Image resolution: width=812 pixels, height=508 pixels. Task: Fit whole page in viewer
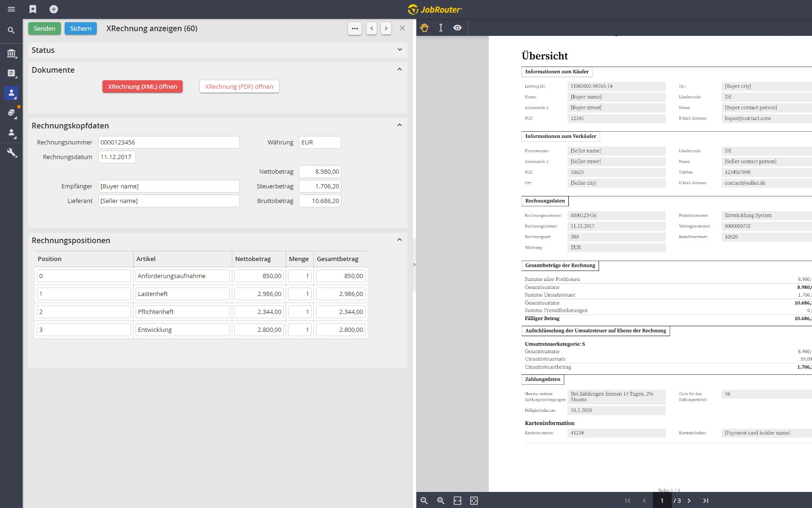point(474,500)
